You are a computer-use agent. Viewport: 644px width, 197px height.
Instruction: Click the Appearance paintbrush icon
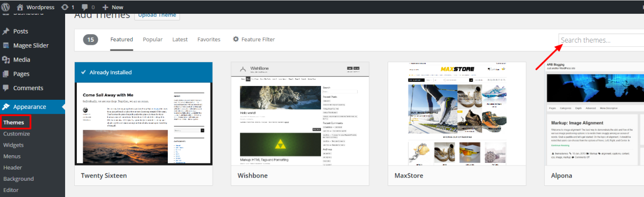6,107
